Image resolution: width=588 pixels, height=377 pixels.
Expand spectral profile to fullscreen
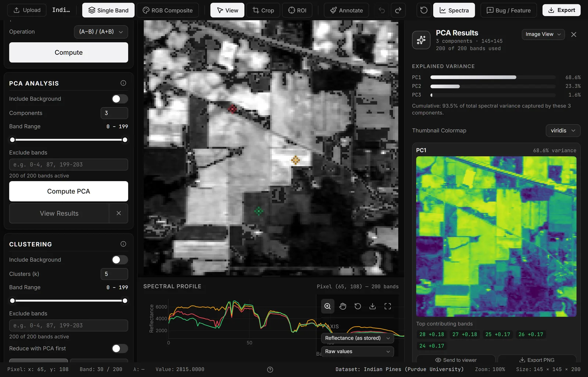(x=388, y=306)
